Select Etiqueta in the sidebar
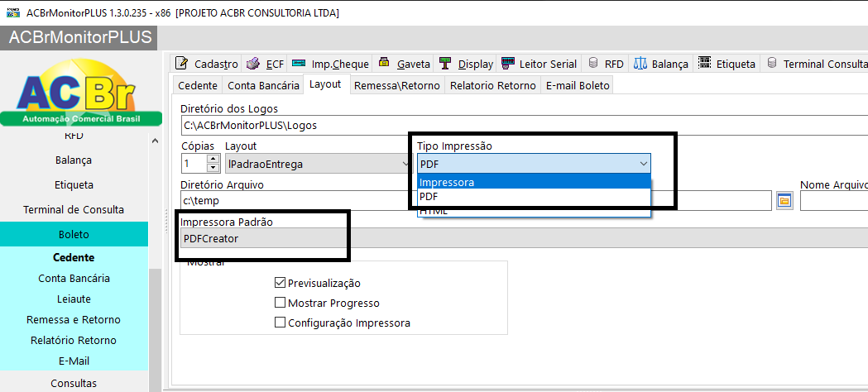Image resolution: width=868 pixels, height=392 pixels. pos(74,184)
